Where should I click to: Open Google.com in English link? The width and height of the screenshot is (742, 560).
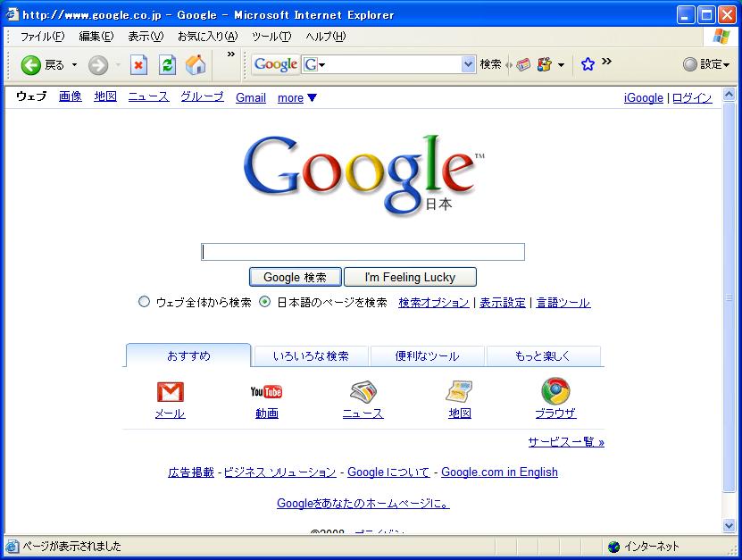point(499,472)
